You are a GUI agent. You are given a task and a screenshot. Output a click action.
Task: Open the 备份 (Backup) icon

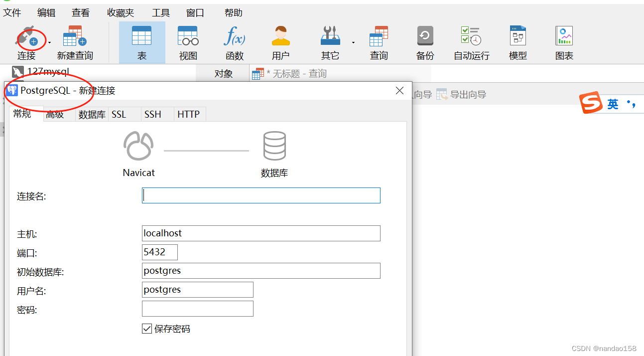(x=424, y=42)
